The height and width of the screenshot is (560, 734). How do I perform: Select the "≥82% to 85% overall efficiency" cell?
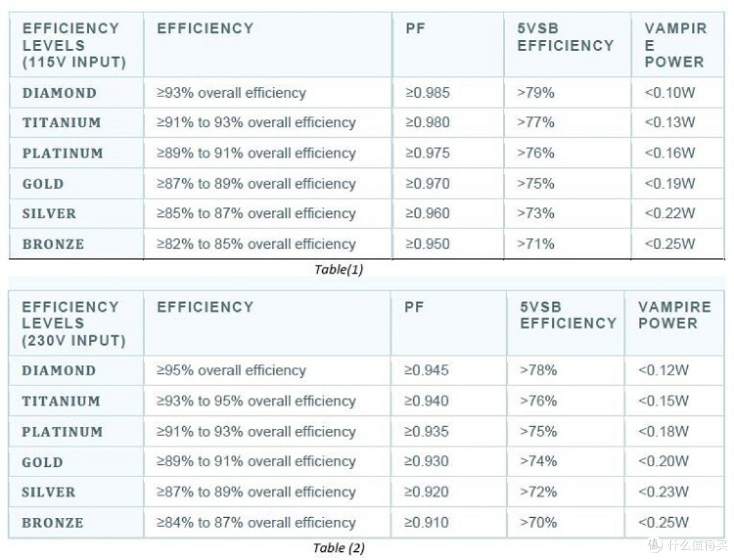click(x=256, y=244)
